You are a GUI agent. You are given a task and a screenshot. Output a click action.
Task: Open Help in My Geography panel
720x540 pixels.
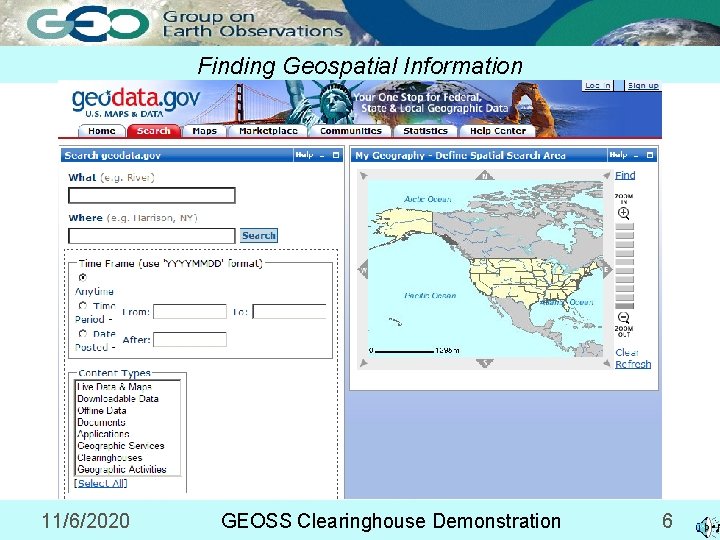click(x=618, y=155)
